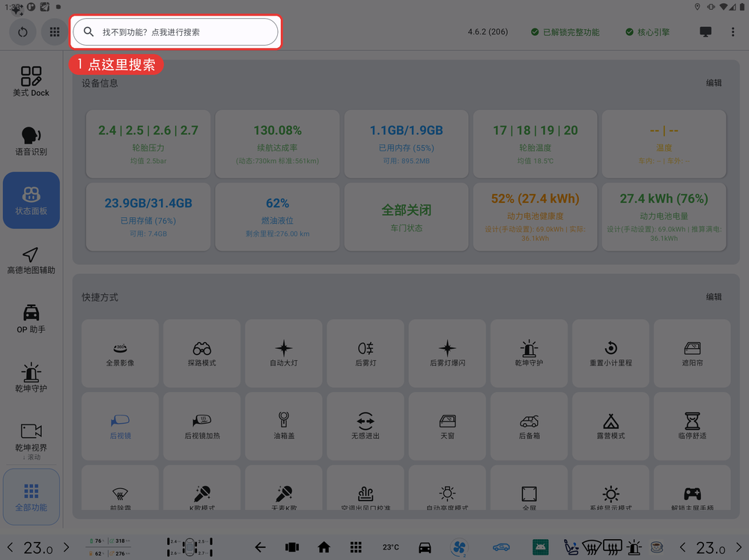
Task: Click the battery and range status widget
Action: tap(110, 547)
